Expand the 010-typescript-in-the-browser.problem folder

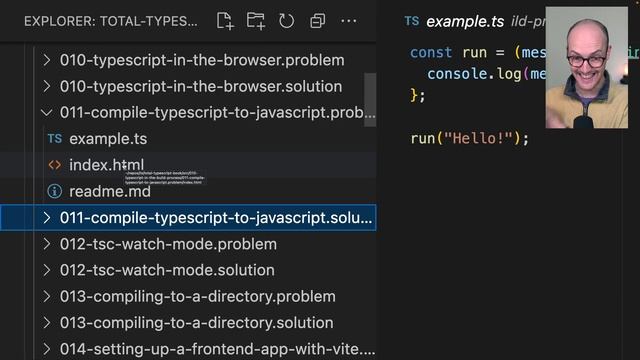click(x=47, y=60)
